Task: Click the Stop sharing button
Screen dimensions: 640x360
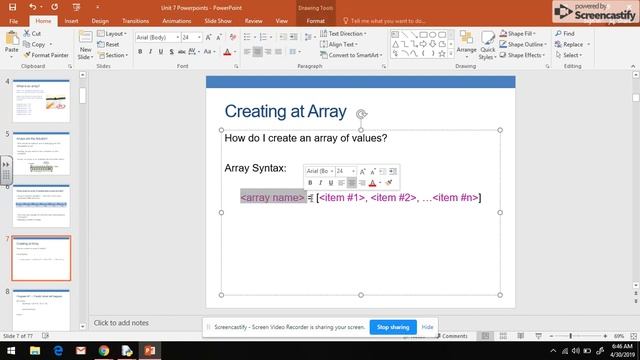Action: pos(393,327)
